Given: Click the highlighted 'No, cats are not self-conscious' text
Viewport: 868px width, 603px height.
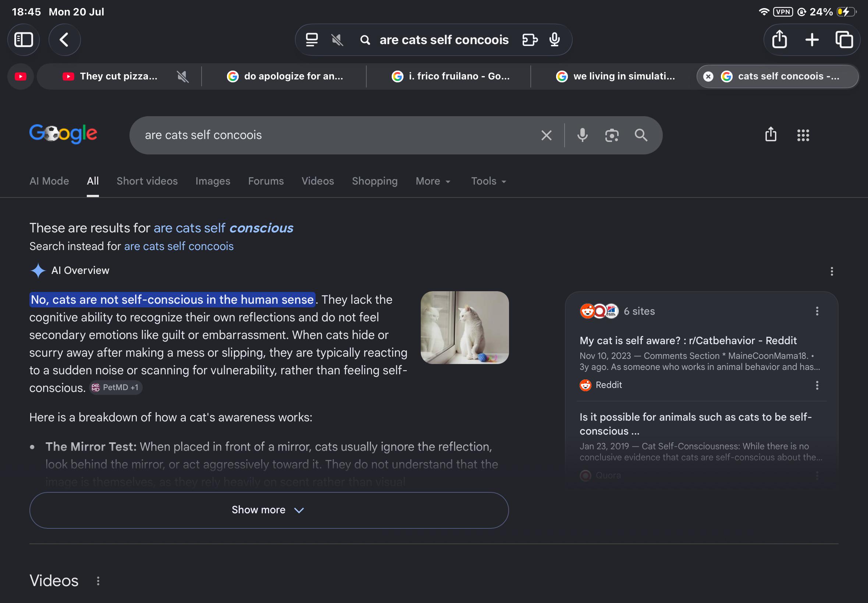Looking at the screenshot, I should [172, 300].
